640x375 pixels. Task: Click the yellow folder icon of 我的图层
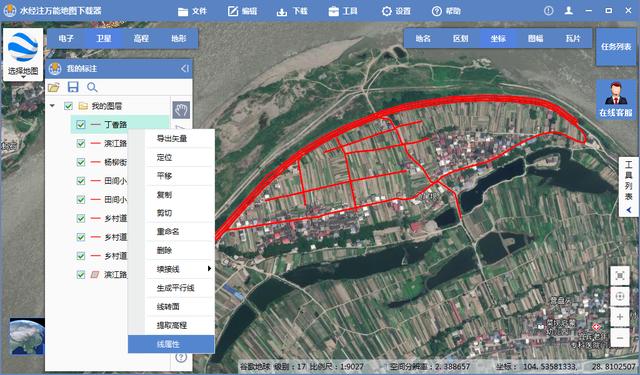(x=83, y=106)
